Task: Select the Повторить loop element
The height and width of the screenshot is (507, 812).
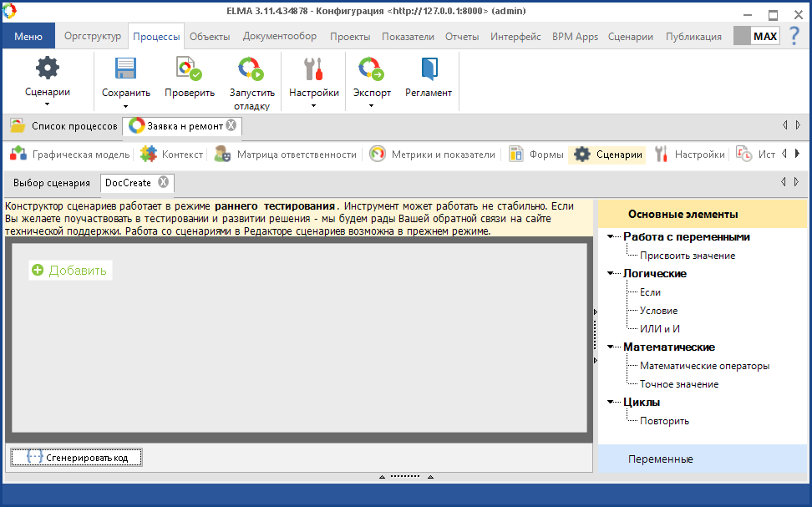Action: click(x=664, y=421)
